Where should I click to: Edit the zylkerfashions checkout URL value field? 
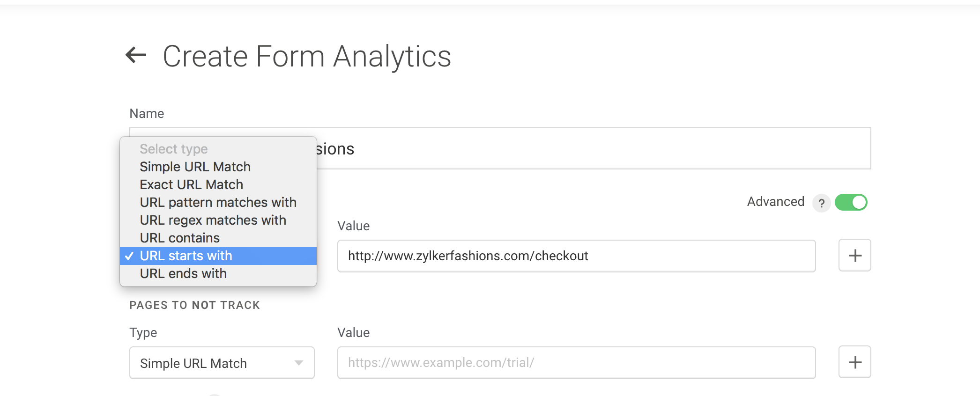click(x=576, y=256)
